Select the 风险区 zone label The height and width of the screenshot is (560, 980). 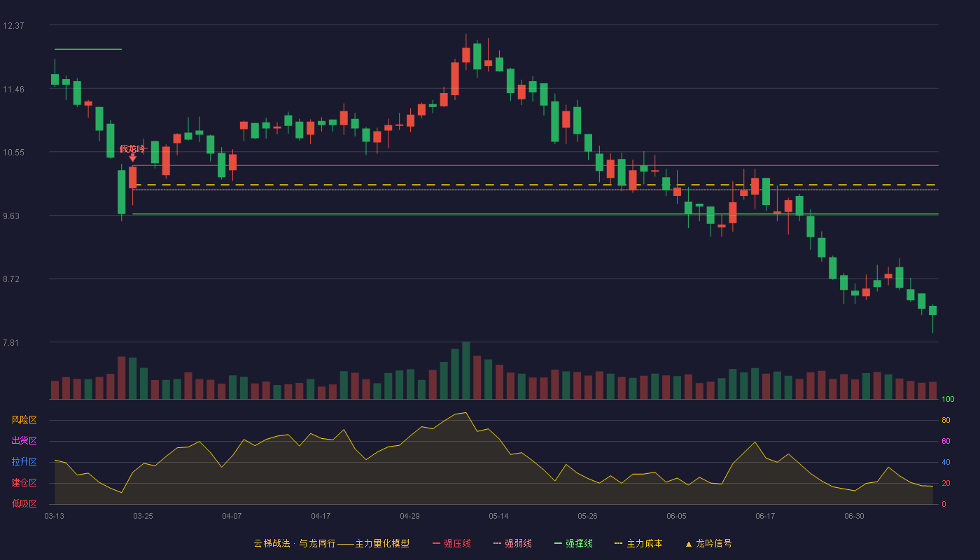pos(24,420)
